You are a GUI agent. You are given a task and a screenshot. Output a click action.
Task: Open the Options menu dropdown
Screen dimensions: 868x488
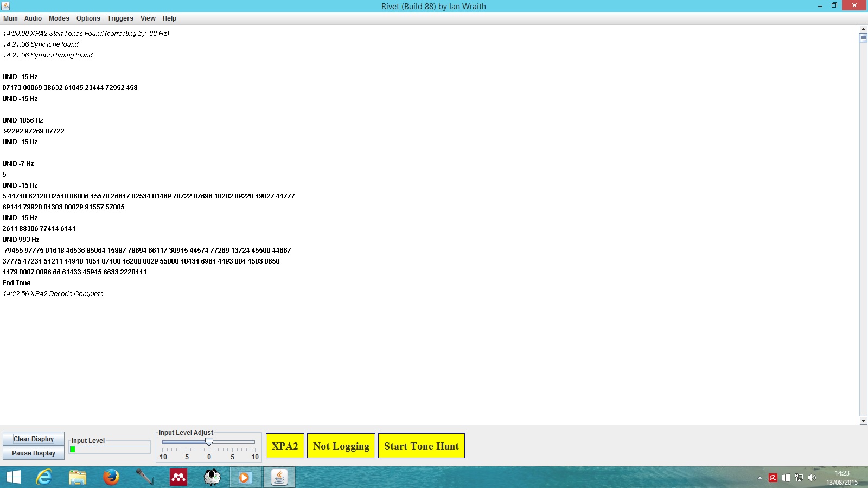tap(88, 18)
